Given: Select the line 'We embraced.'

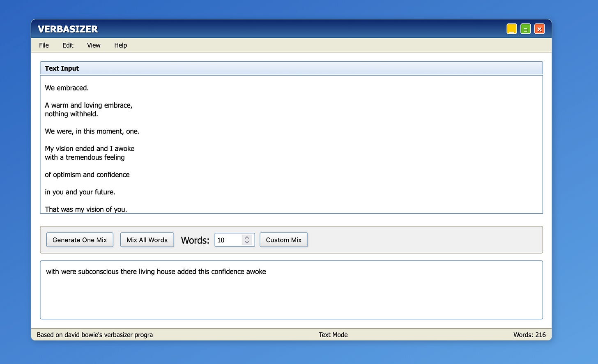Looking at the screenshot, I should coord(67,88).
